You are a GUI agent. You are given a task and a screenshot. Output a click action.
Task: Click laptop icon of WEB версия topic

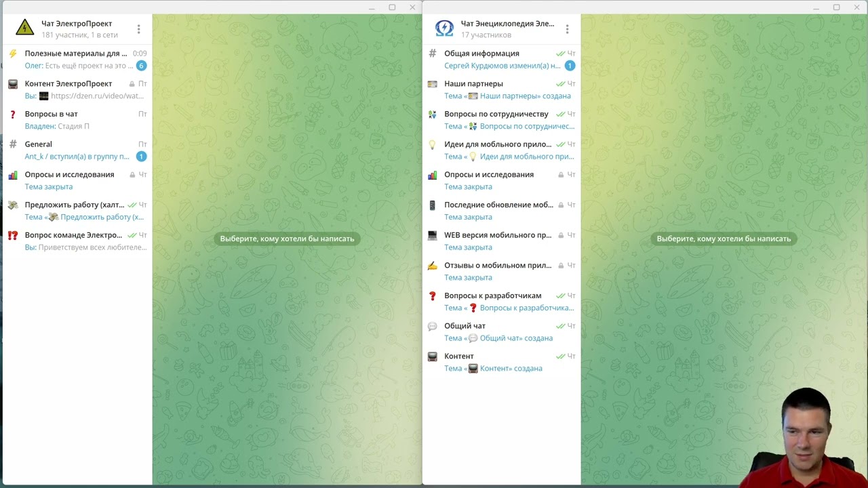(433, 235)
